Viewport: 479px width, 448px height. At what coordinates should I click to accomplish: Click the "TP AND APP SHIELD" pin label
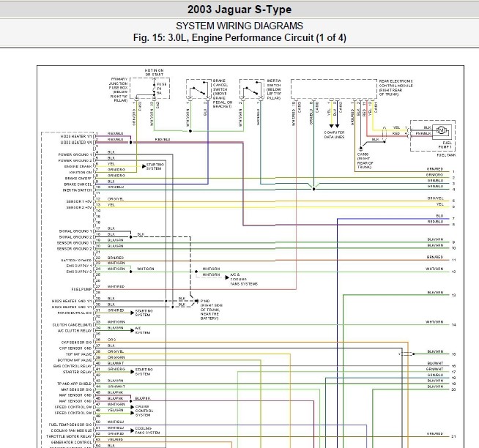coord(74,384)
